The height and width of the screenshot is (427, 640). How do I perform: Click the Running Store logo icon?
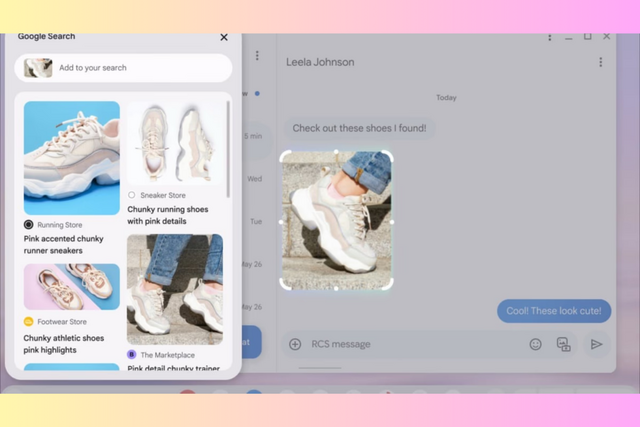(29, 225)
